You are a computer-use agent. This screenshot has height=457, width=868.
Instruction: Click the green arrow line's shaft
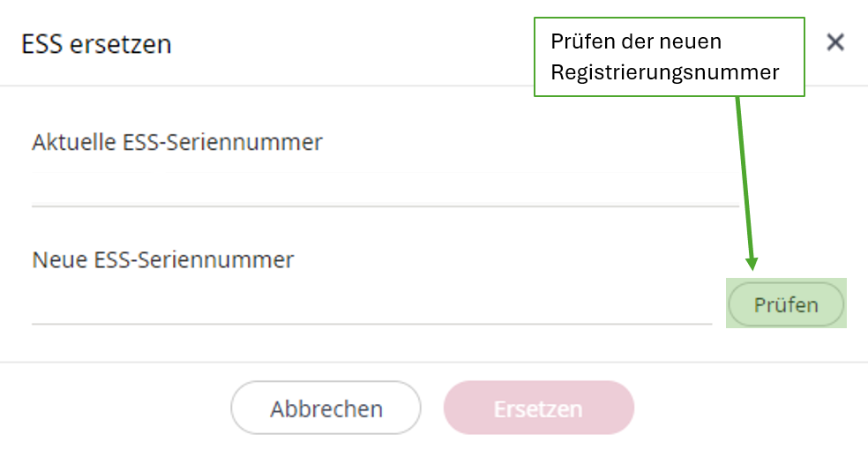[744, 176]
